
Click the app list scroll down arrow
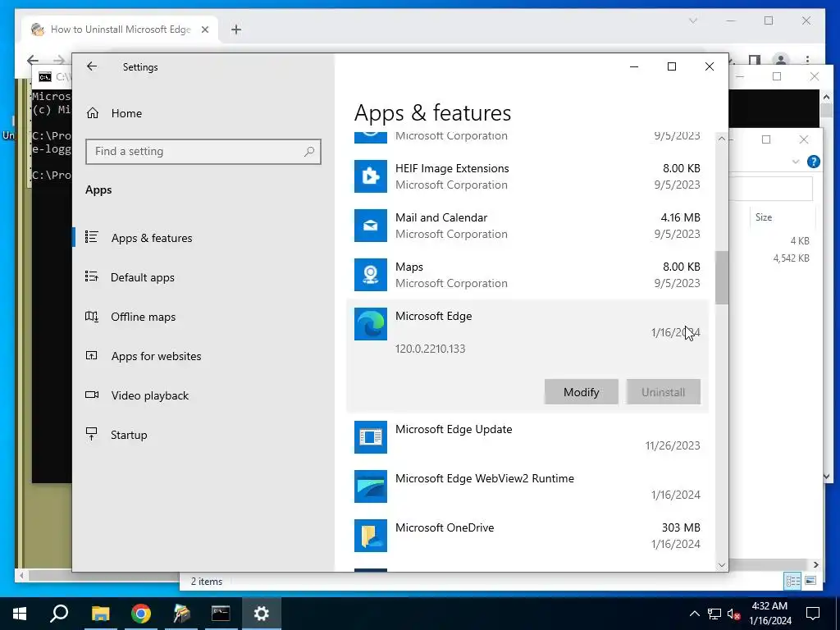(x=722, y=564)
